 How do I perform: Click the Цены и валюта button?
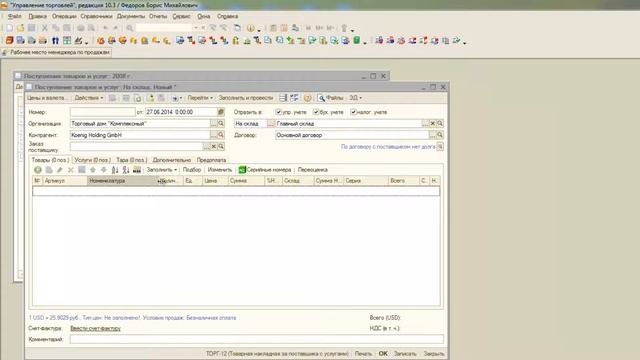(x=46, y=98)
